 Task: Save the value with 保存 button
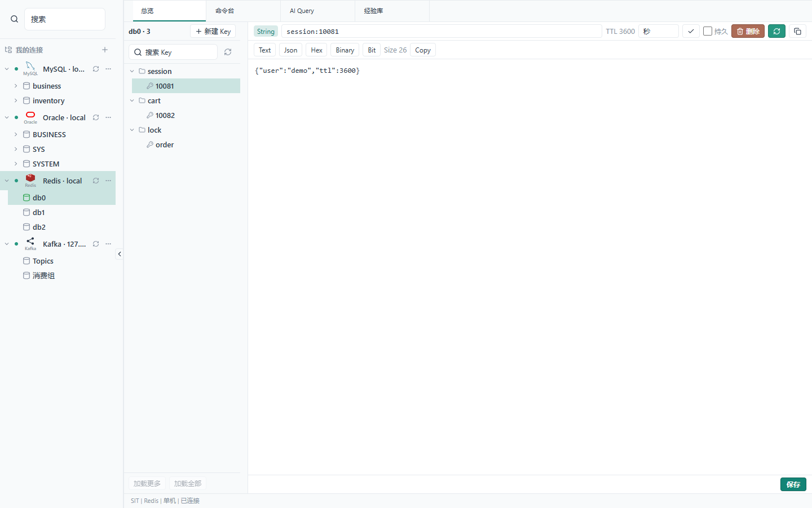(x=793, y=484)
